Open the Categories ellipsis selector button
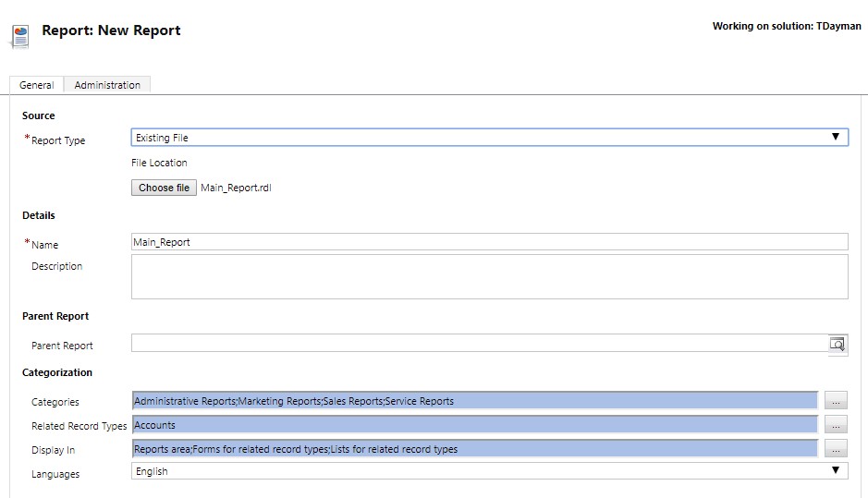Image resolution: width=868 pixels, height=498 pixels. point(836,400)
